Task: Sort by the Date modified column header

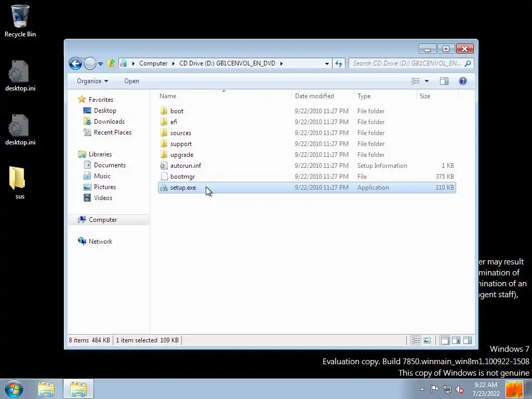Action: coord(323,96)
